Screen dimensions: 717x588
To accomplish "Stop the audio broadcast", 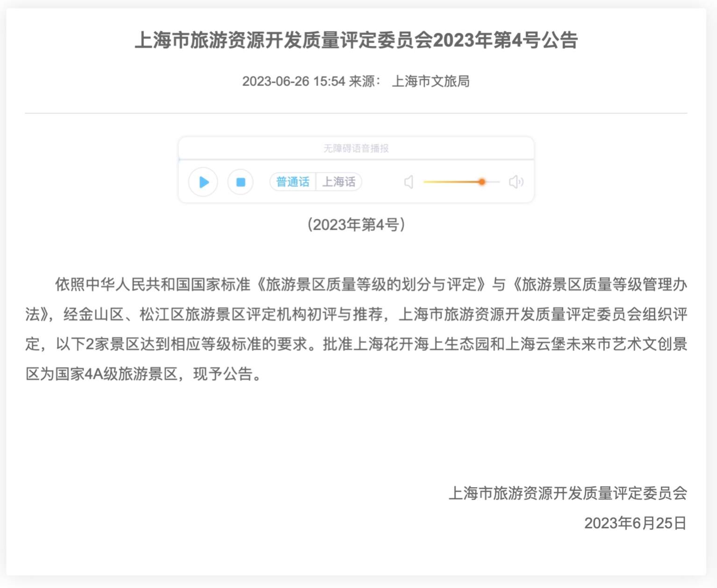I will [240, 182].
